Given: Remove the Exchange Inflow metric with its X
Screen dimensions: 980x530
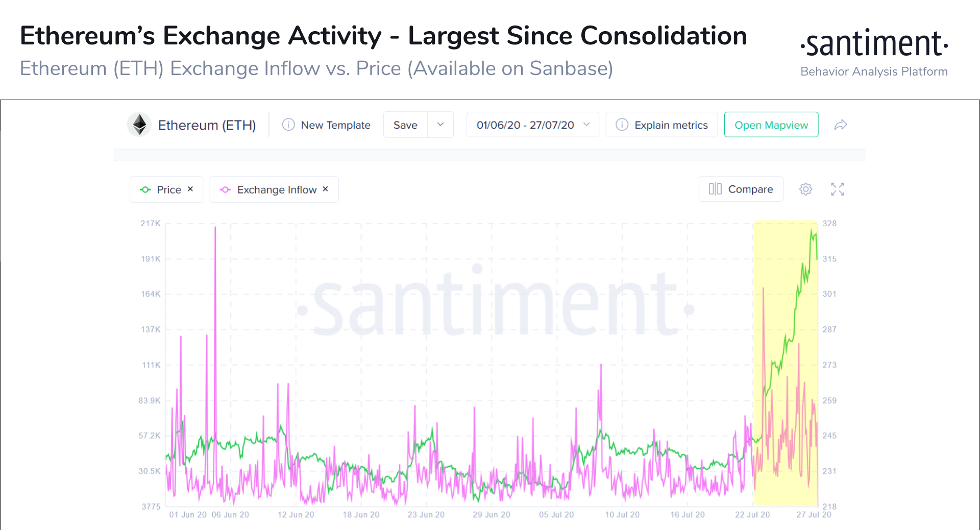Looking at the screenshot, I should [325, 189].
